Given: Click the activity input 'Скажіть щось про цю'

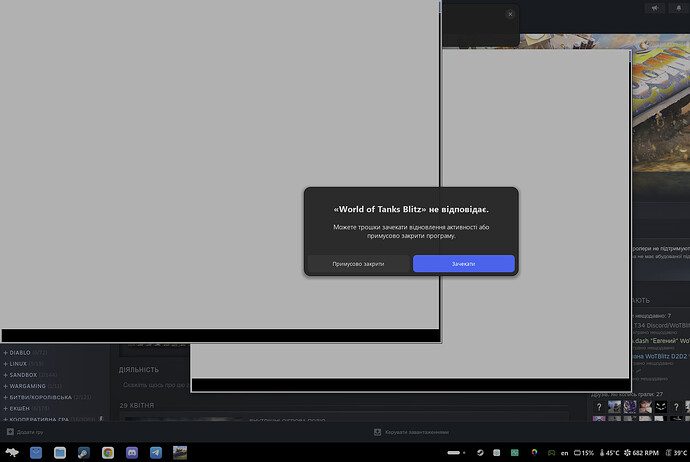Looking at the screenshot, I should (x=154, y=385).
